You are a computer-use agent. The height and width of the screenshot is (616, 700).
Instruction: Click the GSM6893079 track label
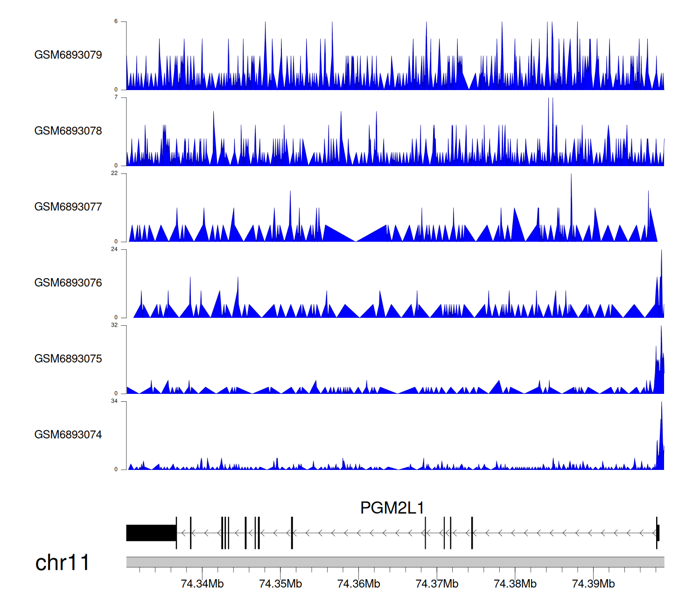(68, 55)
